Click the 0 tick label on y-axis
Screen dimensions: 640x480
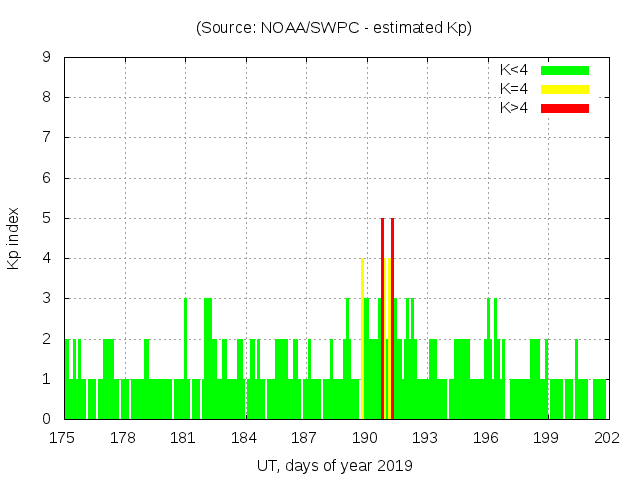[47, 419]
